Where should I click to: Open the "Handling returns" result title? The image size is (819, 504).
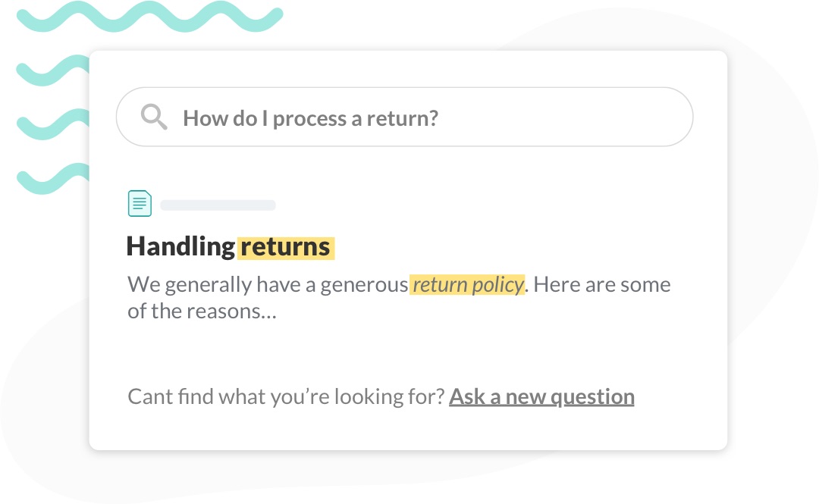click(x=231, y=246)
